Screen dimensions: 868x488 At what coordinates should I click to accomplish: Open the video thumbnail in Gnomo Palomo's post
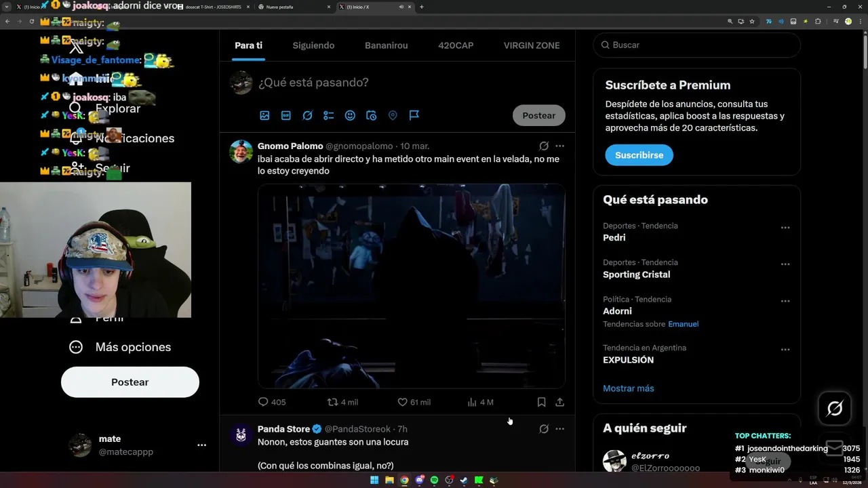click(x=412, y=286)
